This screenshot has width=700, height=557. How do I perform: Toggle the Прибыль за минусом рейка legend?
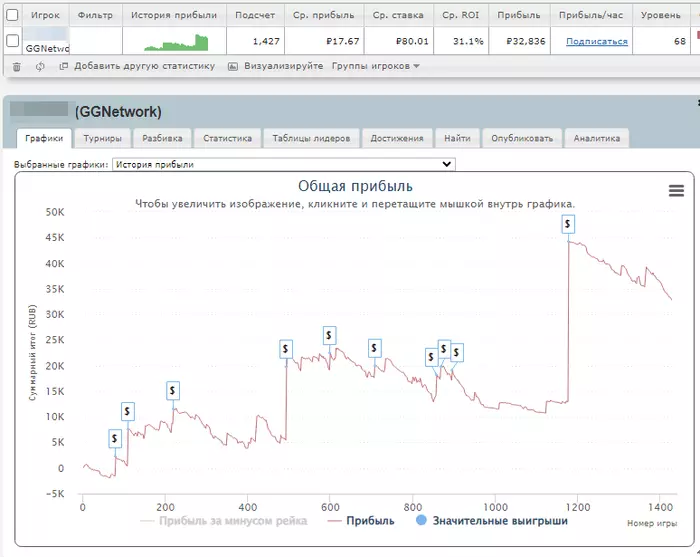point(224,521)
